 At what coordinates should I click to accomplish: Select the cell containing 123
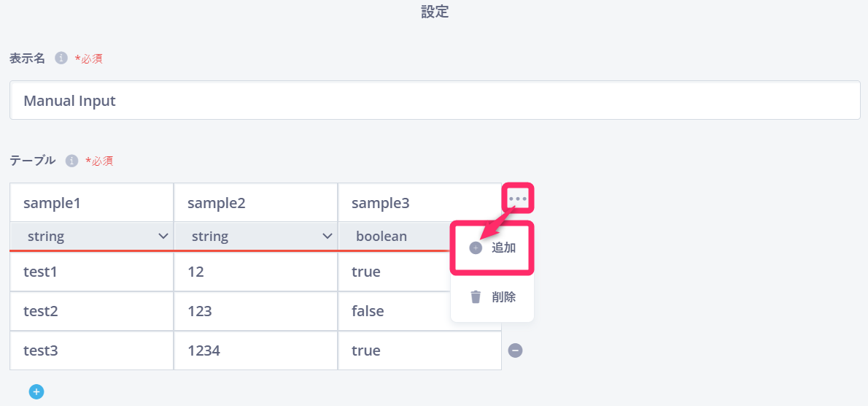click(256, 311)
